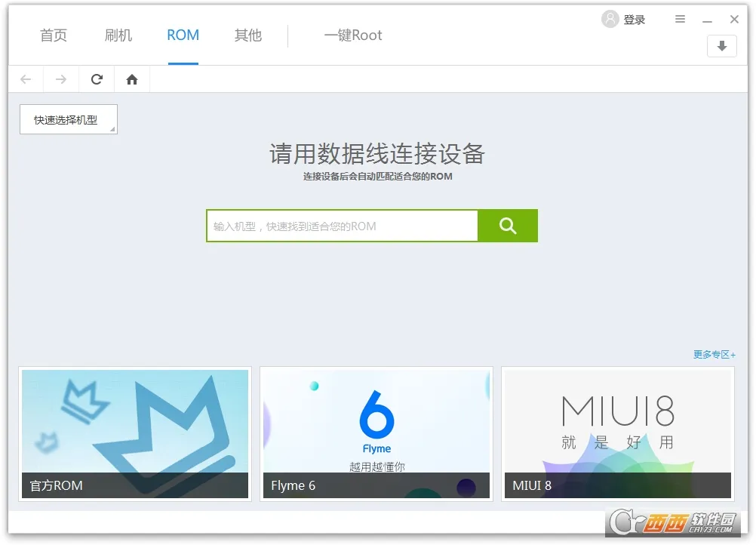756x545 pixels.
Task: Open the 其他 tab
Action: pos(247,35)
